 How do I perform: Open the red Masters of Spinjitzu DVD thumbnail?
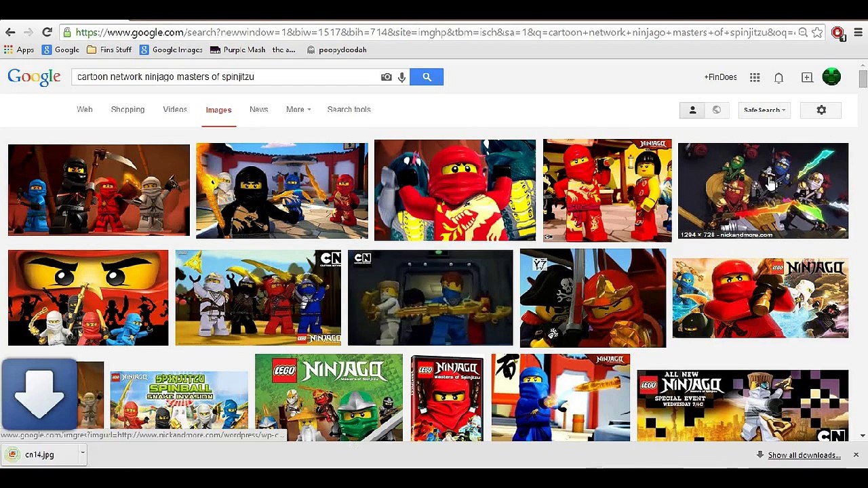tap(447, 399)
